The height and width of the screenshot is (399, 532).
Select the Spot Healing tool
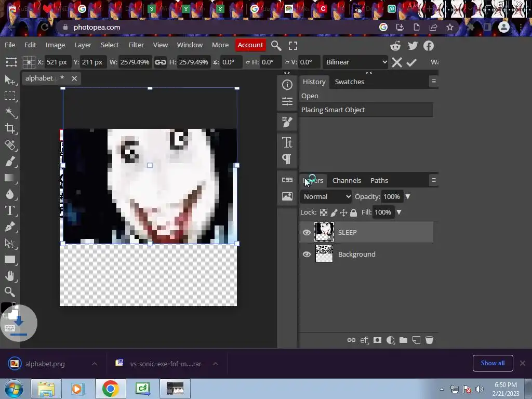10,145
